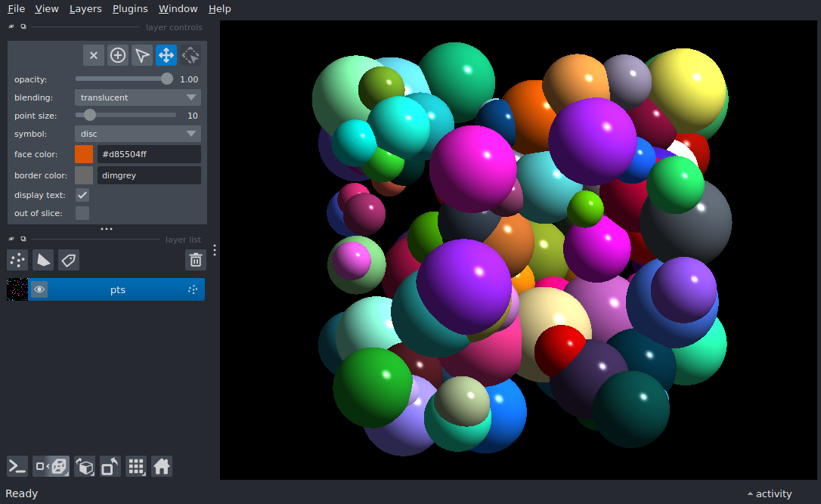
Task: Open the Help menu
Action: click(219, 9)
